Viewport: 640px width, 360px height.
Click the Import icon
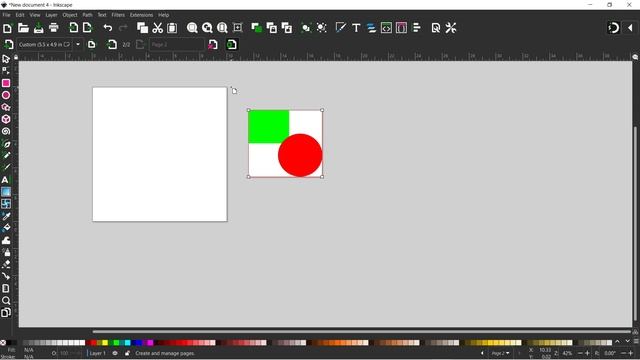coord(73,28)
